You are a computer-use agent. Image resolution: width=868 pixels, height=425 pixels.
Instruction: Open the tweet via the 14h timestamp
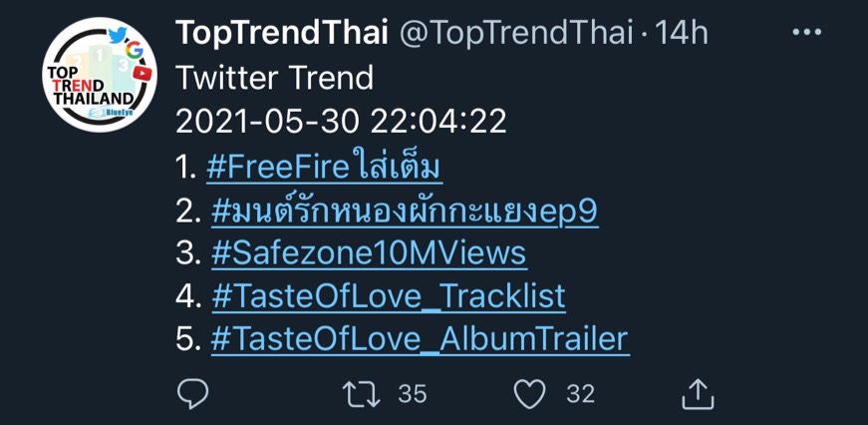[681, 33]
